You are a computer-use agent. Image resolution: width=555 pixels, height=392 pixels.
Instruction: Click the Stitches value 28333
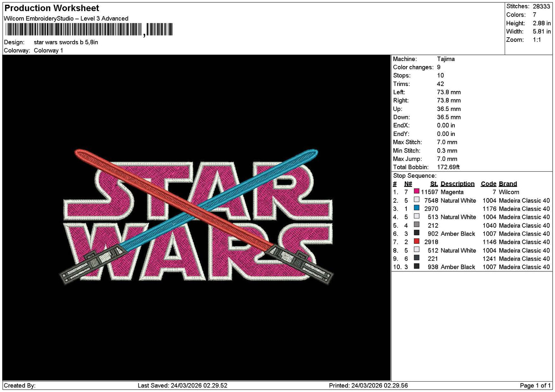[x=542, y=7]
